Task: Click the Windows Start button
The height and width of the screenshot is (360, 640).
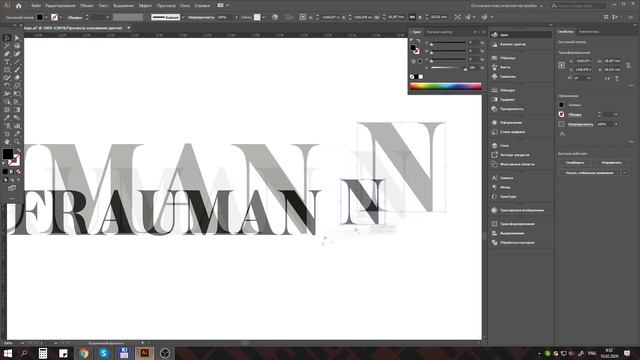Action: click(7, 353)
